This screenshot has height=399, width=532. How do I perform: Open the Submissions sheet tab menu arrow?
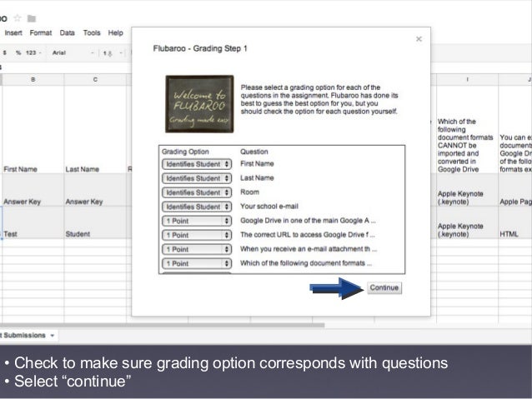(x=53, y=336)
